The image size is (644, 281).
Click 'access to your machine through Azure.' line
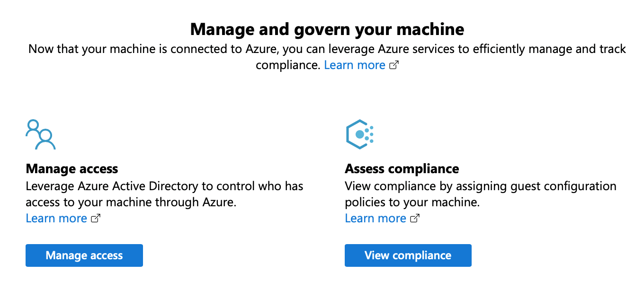[x=131, y=202]
